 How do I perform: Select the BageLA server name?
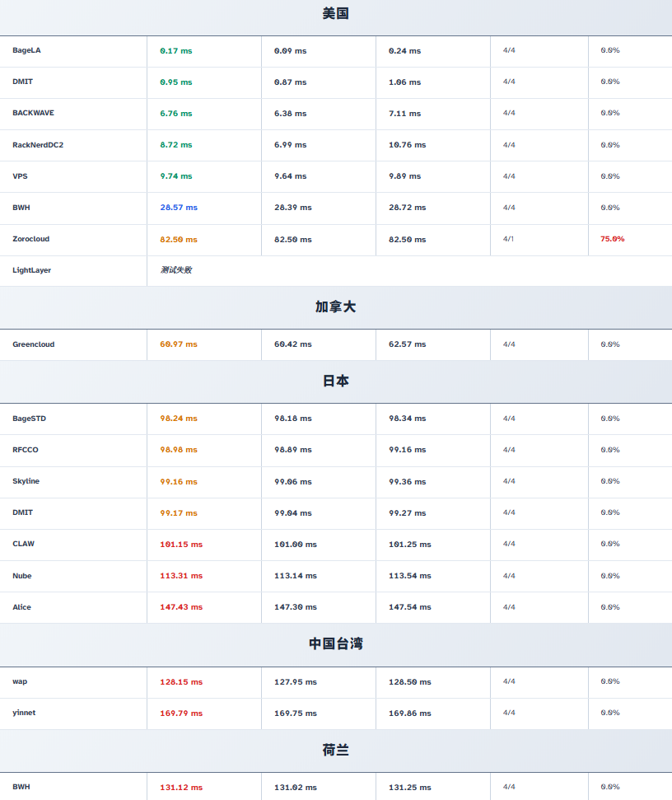pyautogui.click(x=26, y=50)
